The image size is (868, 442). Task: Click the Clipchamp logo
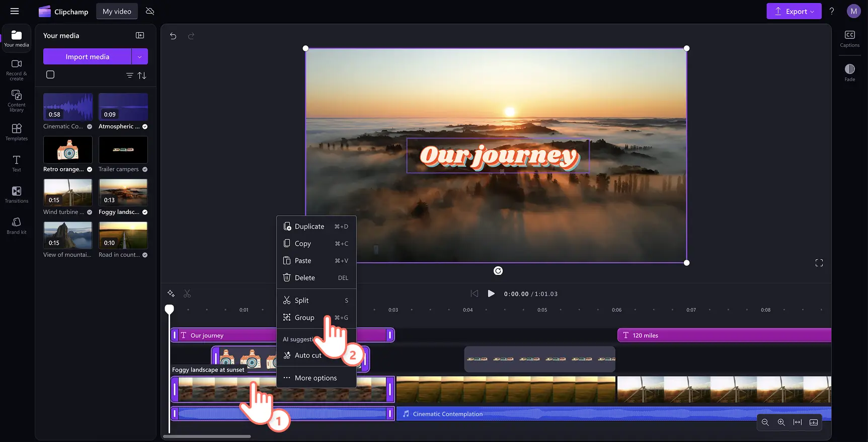point(63,11)
